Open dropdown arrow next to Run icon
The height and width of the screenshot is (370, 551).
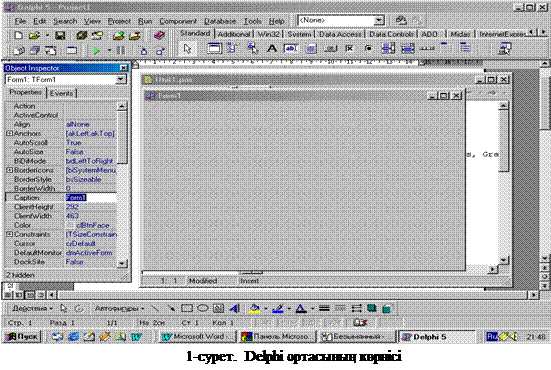click(x=109, y=50)
